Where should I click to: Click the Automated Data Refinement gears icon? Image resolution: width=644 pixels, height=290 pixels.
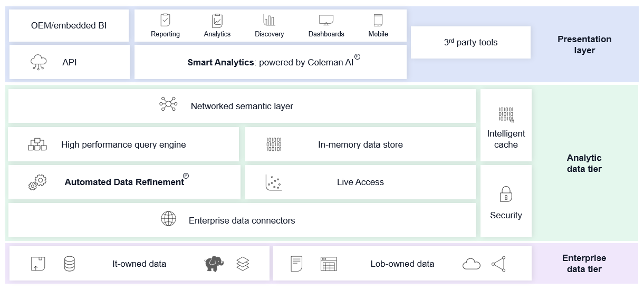pos(37,182)
